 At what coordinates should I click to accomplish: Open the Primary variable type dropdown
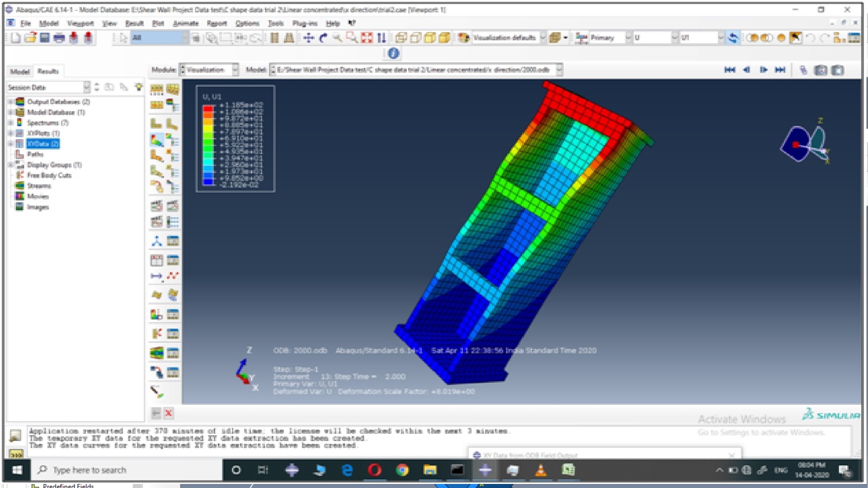pyautogui.click(x=628, y=38)
